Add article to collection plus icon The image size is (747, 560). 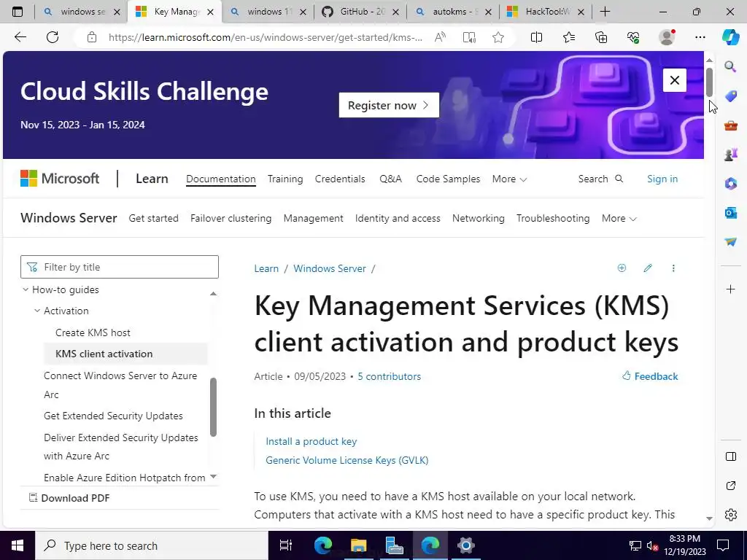coord(622,268)
